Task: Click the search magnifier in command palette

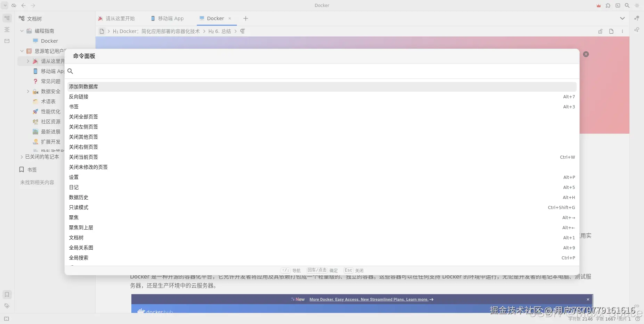Action: click(x=70, y=71)
